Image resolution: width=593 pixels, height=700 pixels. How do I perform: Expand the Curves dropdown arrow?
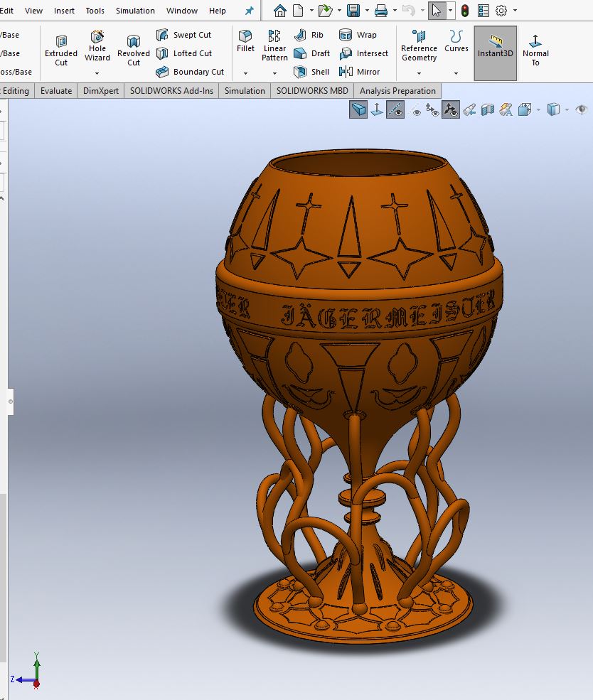point(456,72)
